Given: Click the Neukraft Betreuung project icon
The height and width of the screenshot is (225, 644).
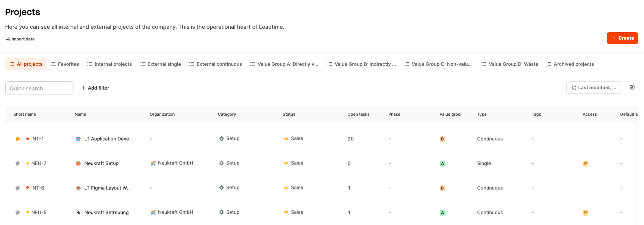Looking at the screenshot, I should click(x=78, y=213).
